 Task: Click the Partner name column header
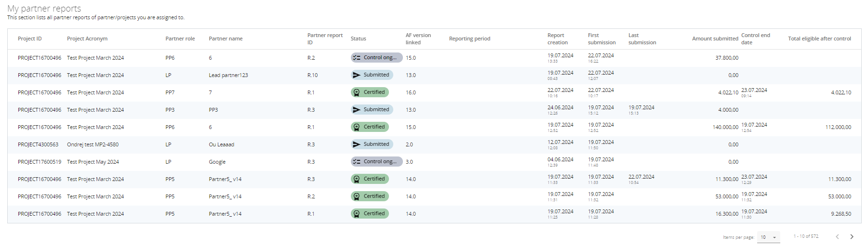pos(226,39)
